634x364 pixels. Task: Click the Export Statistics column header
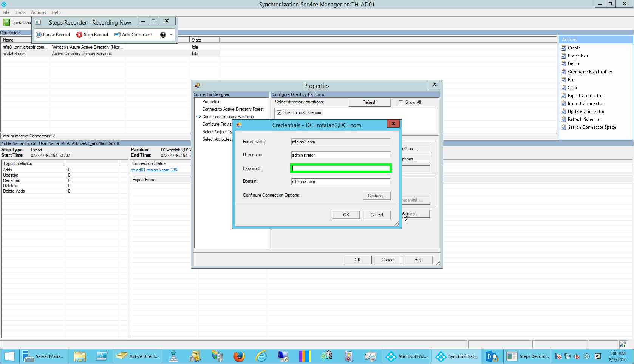point(33,163)
